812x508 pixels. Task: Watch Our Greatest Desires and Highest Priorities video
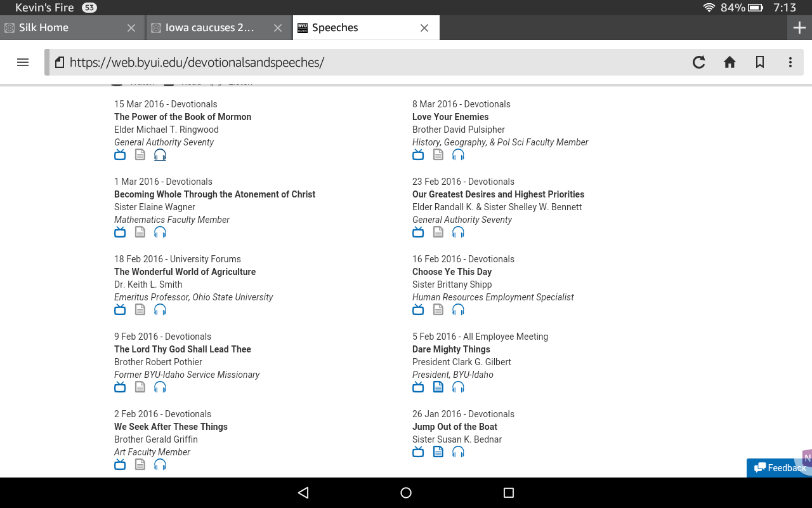pyautogui.click(x=418, y=232)
